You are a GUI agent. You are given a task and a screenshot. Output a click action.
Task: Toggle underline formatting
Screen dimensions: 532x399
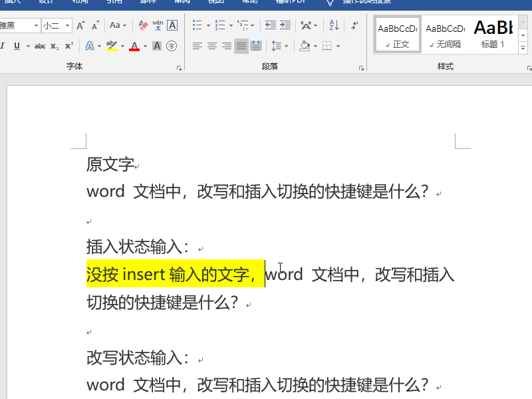(x=17, y=46)
